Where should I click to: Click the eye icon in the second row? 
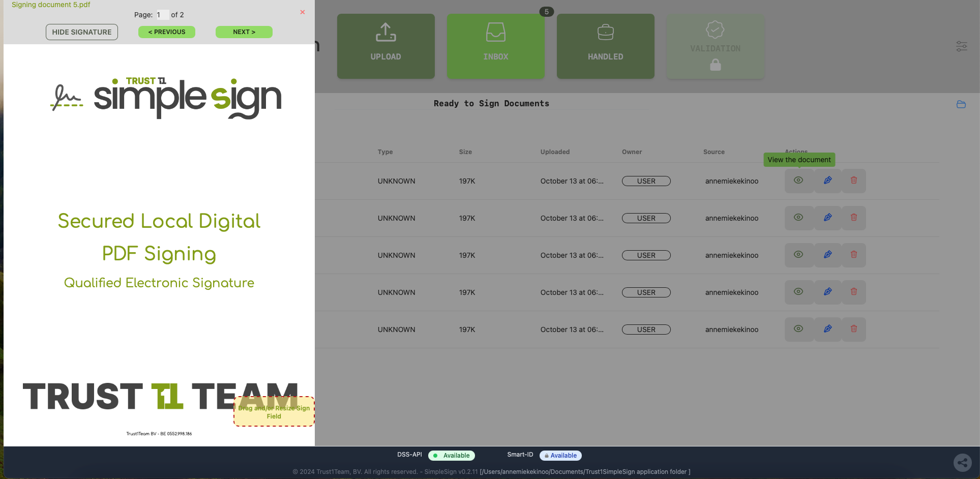(798, 218)
